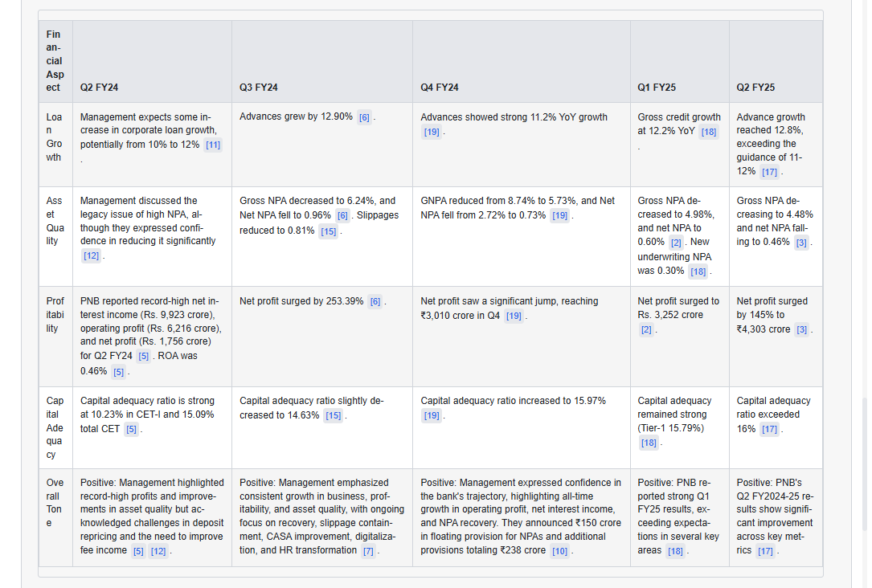Click citation 18 after 'Gross credit growth at 12.2% YoY'
This screenshot has height=588, width=872.
tap(709, 132)
